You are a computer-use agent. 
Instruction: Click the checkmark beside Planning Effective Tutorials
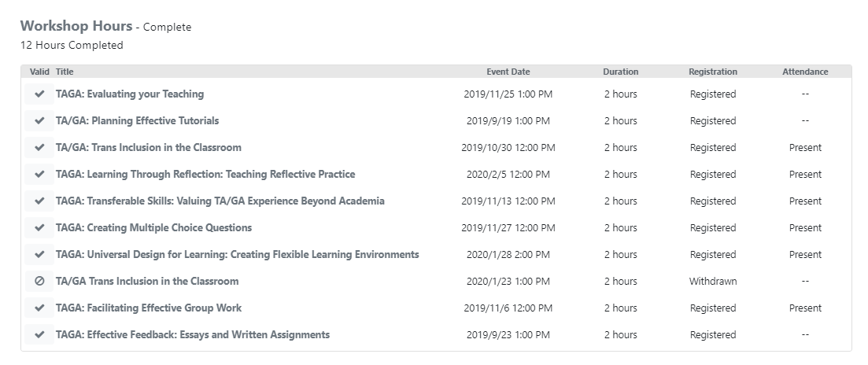(39, 121)
